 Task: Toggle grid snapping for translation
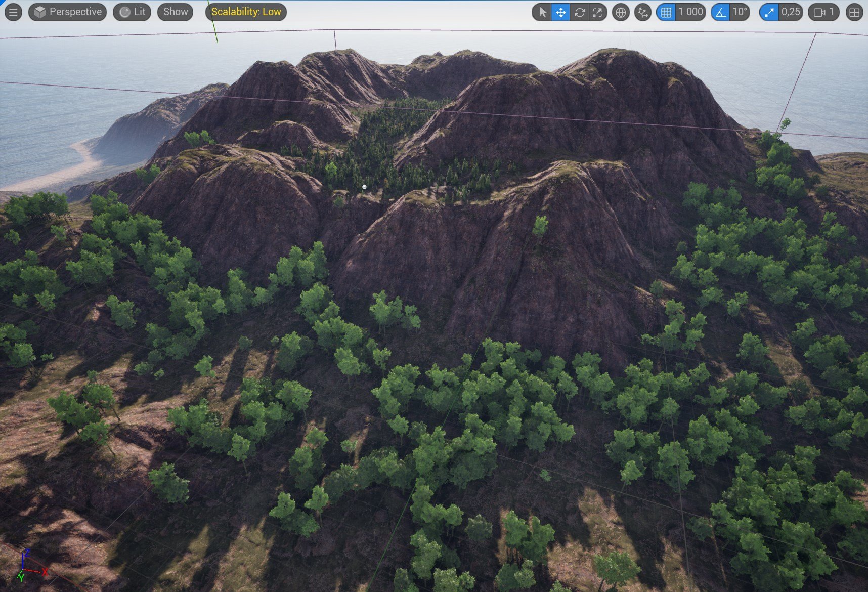point(666,12)
